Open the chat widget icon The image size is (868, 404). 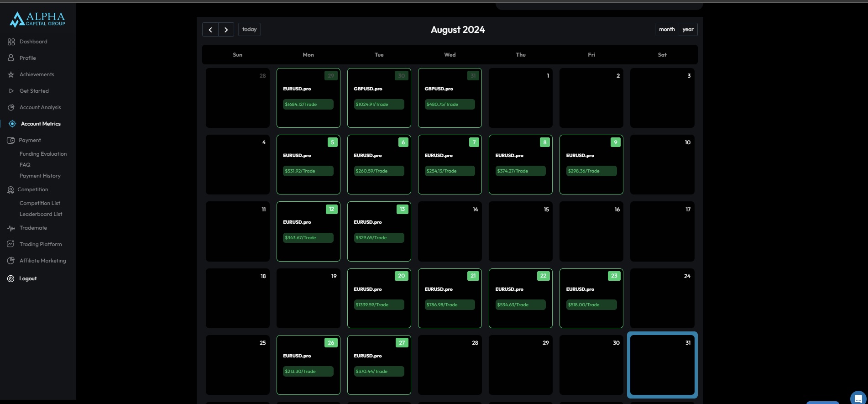(858, 399)
